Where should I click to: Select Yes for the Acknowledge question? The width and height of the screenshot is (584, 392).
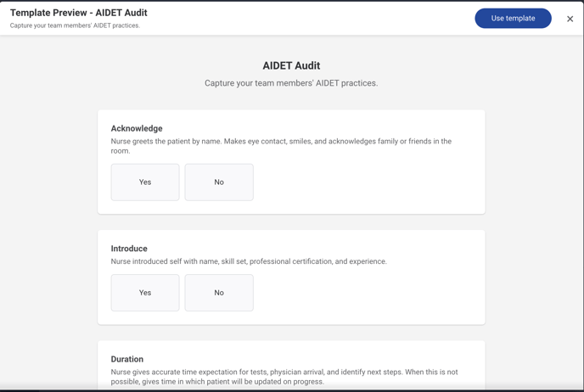tap(145, 182)
